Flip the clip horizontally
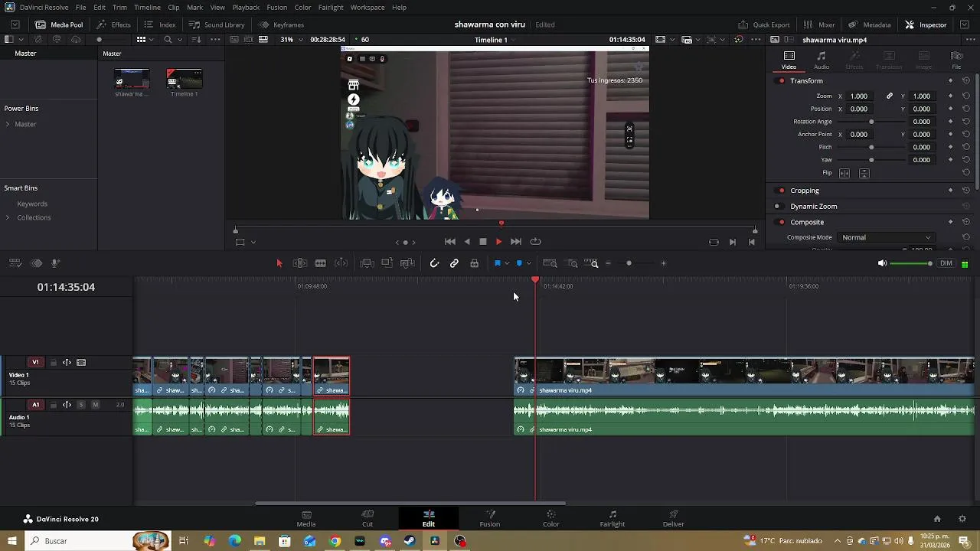Viewport: 980px width, 551px height. pos(845,174)
